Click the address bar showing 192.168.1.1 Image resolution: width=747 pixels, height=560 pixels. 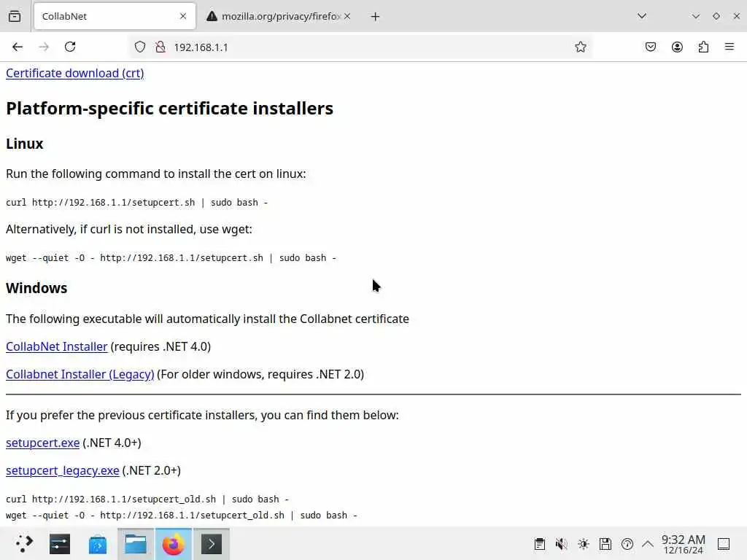pyautogui.click(x=362, y=47)
